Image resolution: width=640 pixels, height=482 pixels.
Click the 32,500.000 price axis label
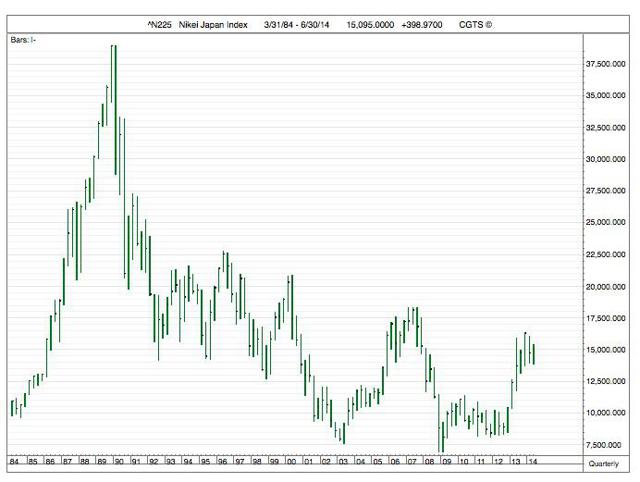click(x=606, y=128)
